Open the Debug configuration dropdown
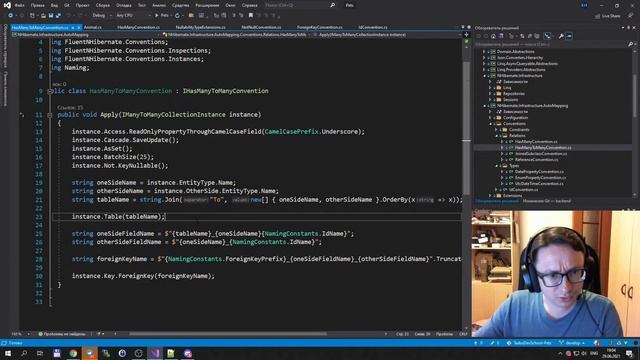 [x=102, y=16]
